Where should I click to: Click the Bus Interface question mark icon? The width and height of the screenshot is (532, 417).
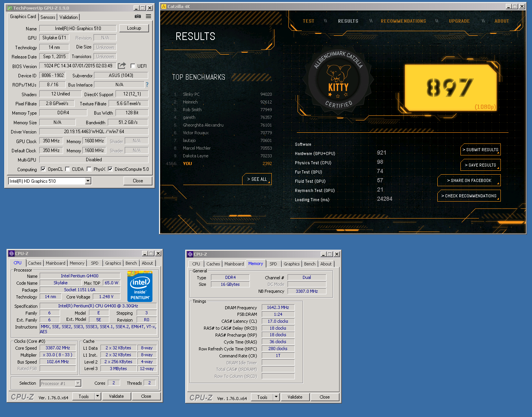click(x=147, y=85)
